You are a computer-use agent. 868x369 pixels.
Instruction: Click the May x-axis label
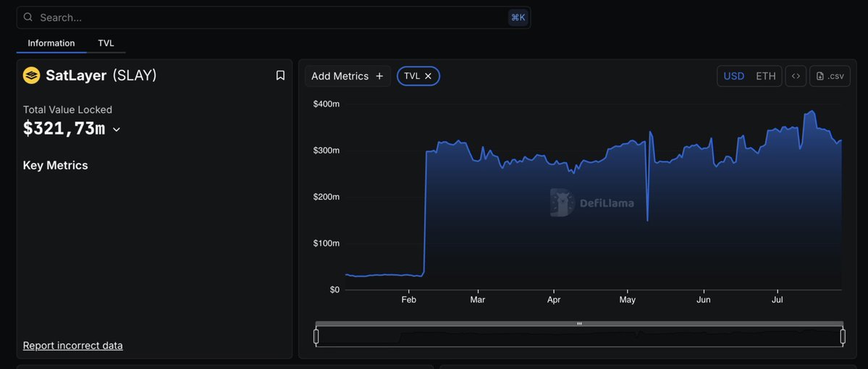pos(627,300)
